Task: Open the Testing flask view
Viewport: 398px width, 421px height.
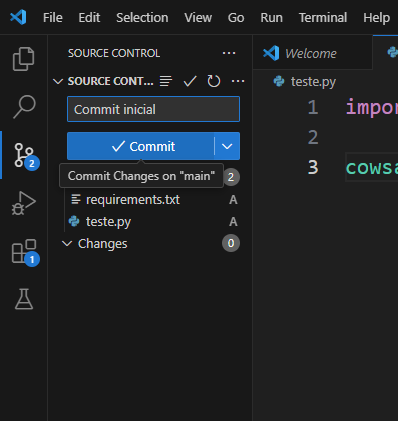Action: [x=24, y=299]
